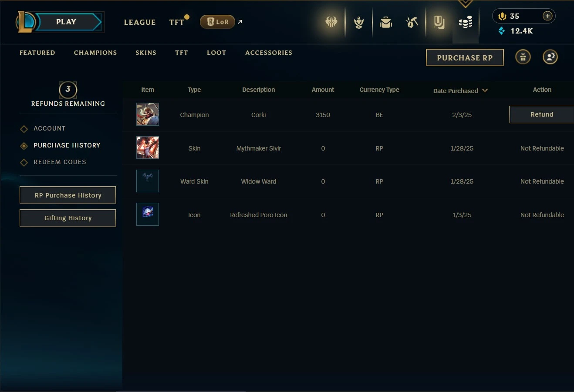574x392 pixels.
Task: Open the Collection backpack icon
Action: [386, 22]
